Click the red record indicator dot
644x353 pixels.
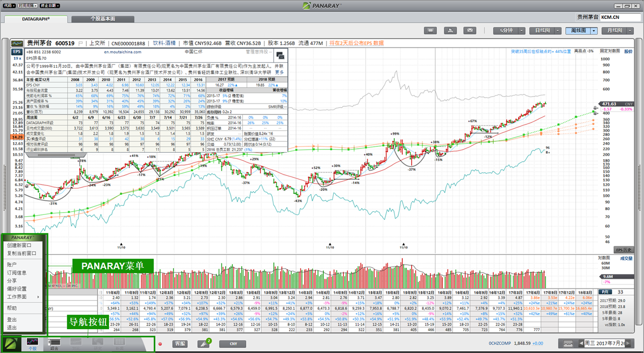coord(161,344)
